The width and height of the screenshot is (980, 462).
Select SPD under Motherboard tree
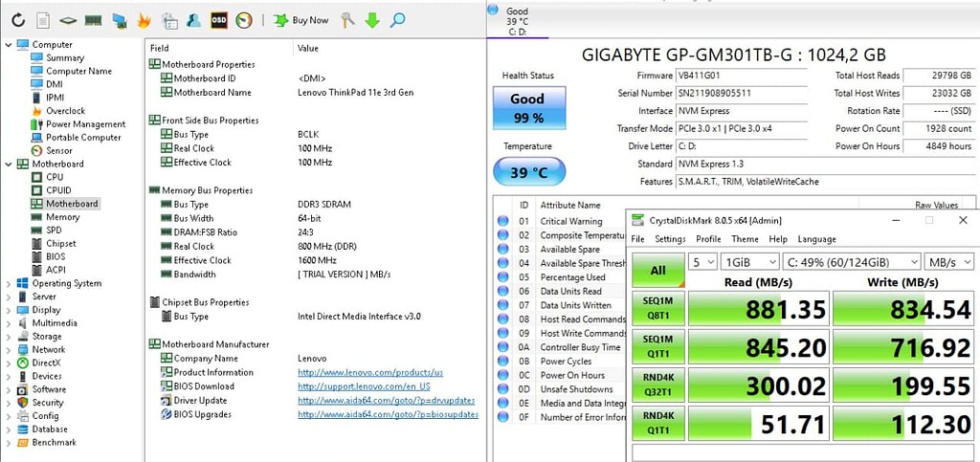[54, 231]
